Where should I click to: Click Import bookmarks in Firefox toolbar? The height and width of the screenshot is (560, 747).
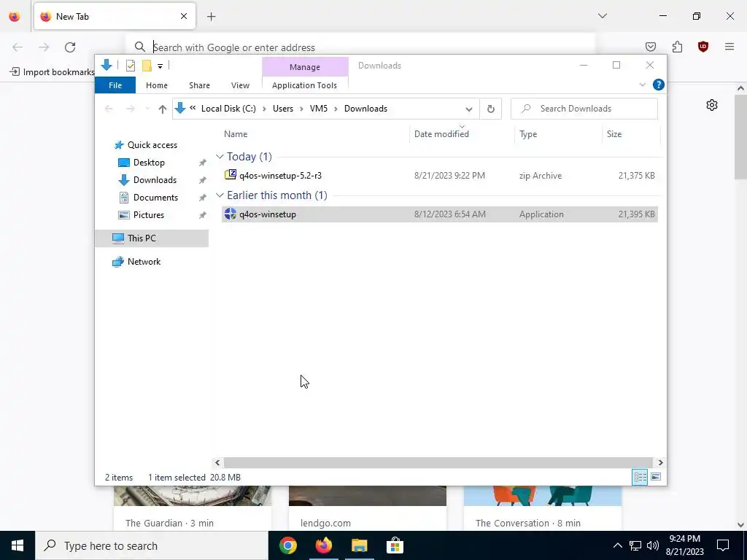(x=53, y=72)
